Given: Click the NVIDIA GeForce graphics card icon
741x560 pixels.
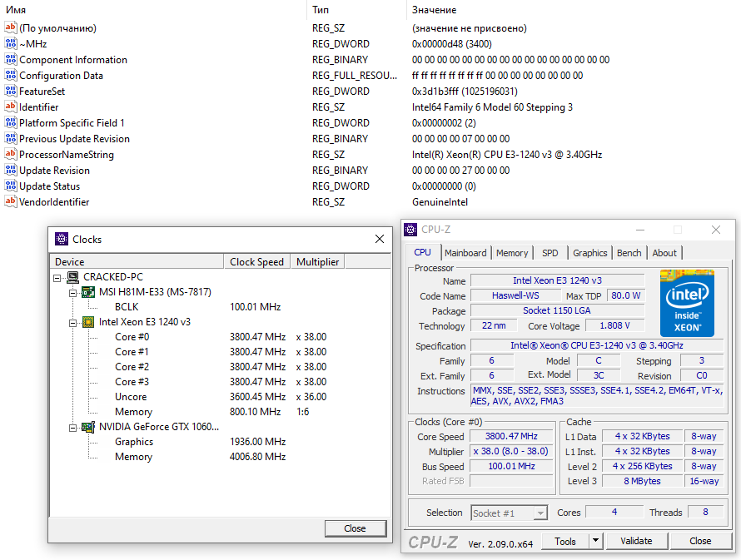Looking at the screenshot, I should tap(88, 427).
